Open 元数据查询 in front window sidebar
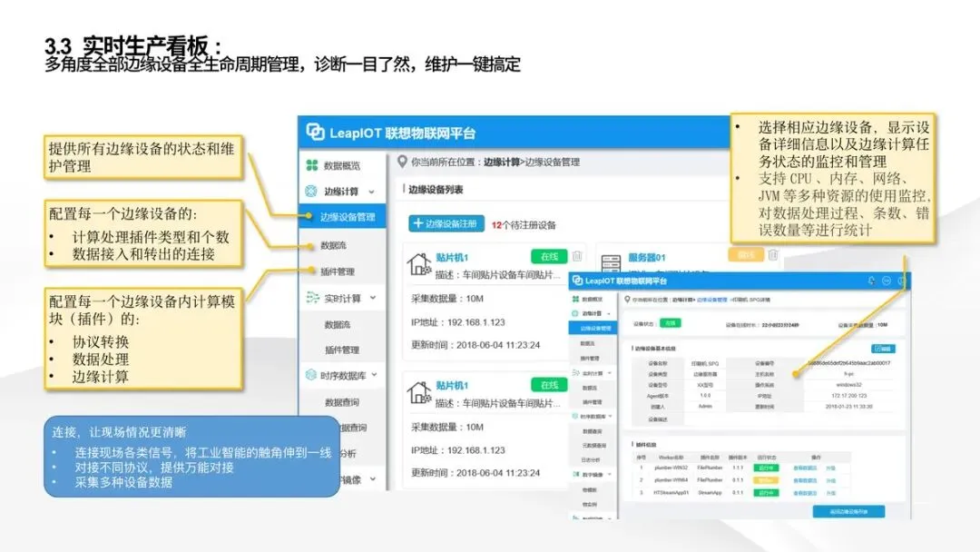The width and height of the screenshot is (980, 552). (593, 446)
